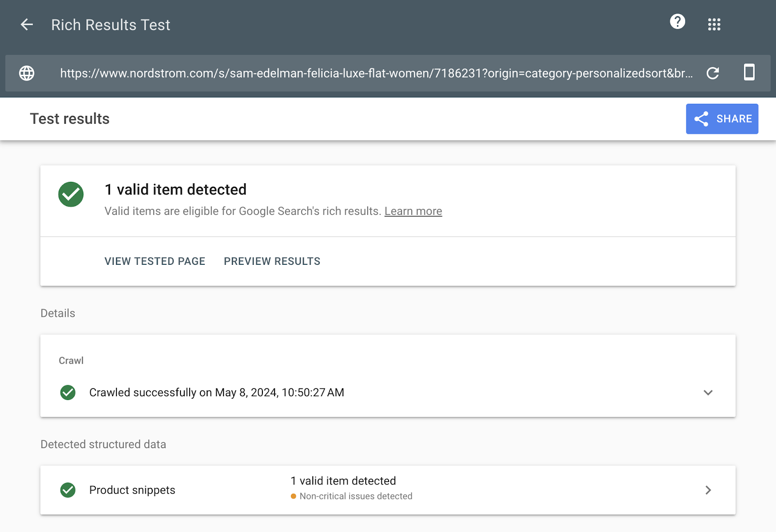Click the globe icon beside the URL
The image size is (776, 532).
(27, 73)
